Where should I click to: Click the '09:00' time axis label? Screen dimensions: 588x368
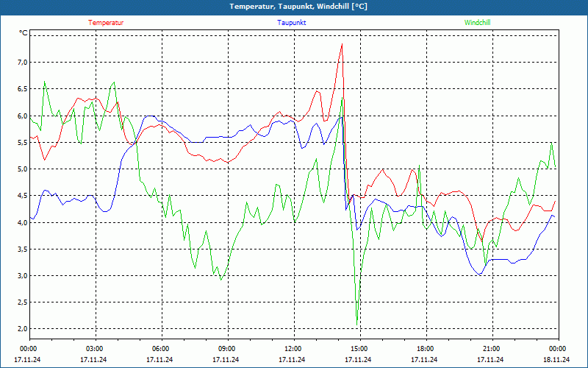click(x=227, y=349)
